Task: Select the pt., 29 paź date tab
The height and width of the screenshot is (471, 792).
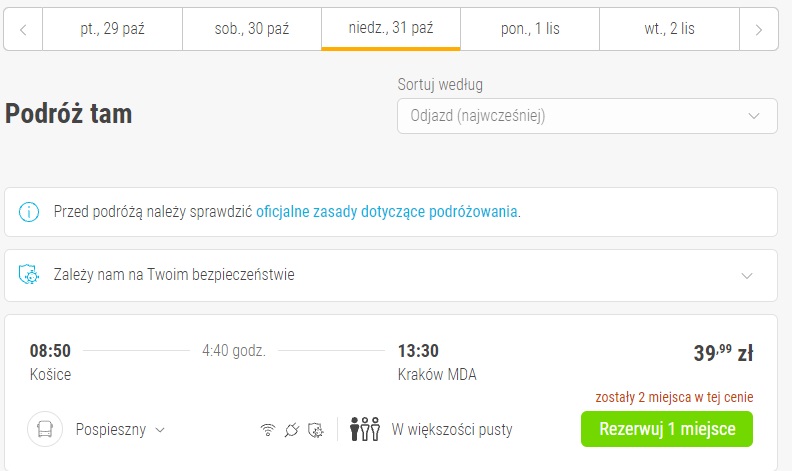Action: point(112,29)
